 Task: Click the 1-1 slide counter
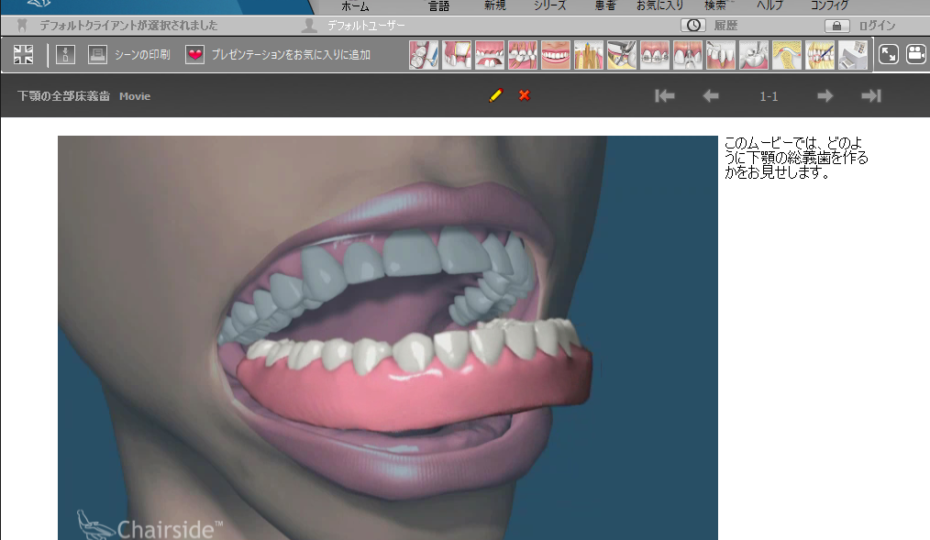click(x=769, y=96)
